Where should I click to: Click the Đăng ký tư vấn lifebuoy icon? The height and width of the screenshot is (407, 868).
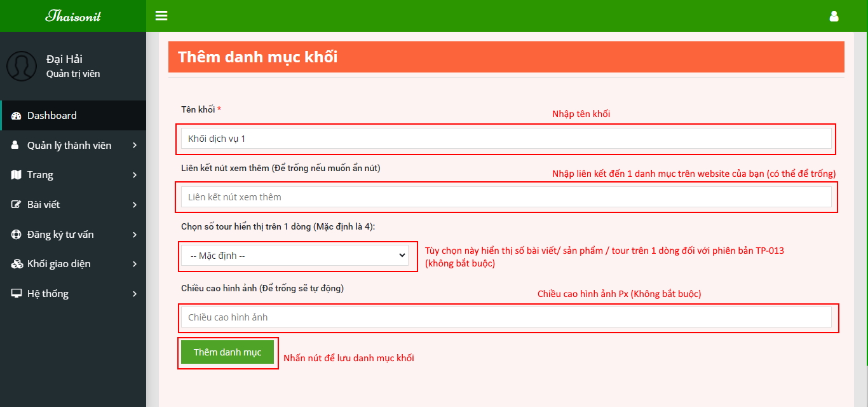(17, 235)
